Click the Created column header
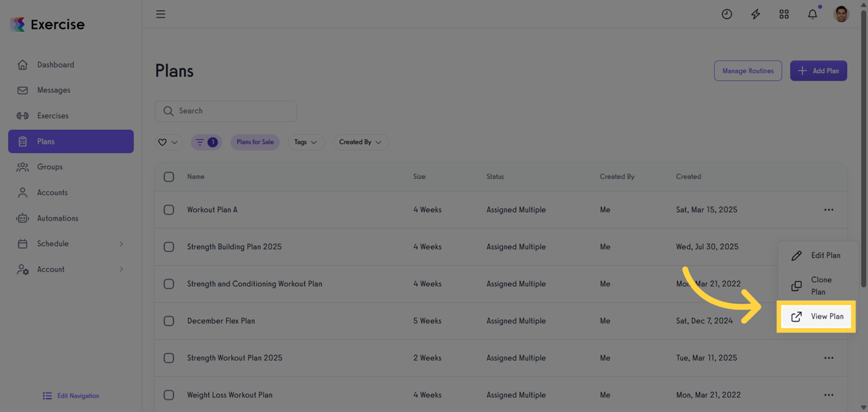 (x=688, y=177)
